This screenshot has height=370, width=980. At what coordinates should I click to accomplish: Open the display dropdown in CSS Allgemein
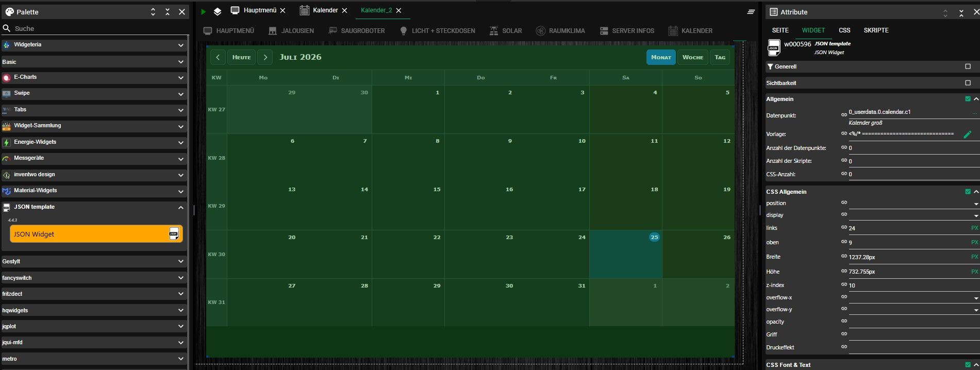click(976, 216)
